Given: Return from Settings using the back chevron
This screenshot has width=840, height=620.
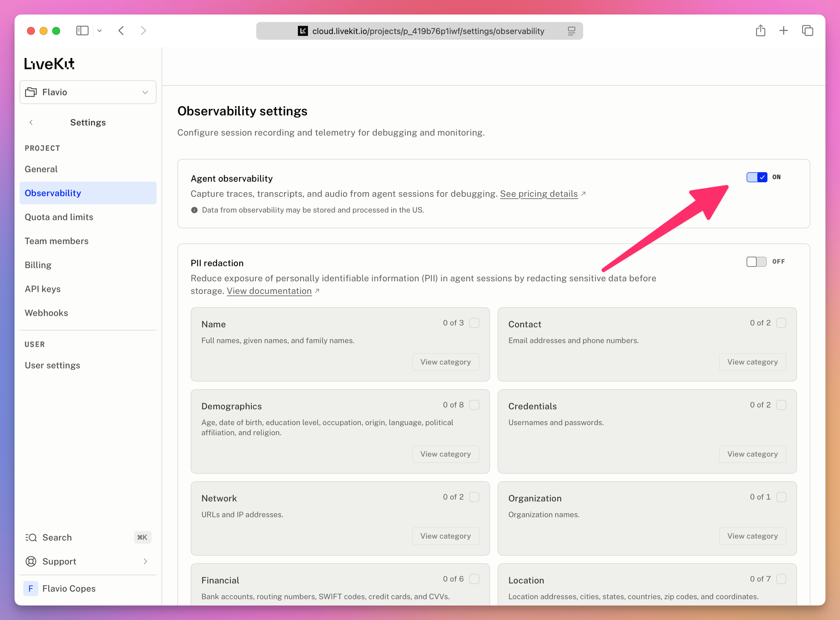Looking at the screenshot, I should click(x=31, y=123).
